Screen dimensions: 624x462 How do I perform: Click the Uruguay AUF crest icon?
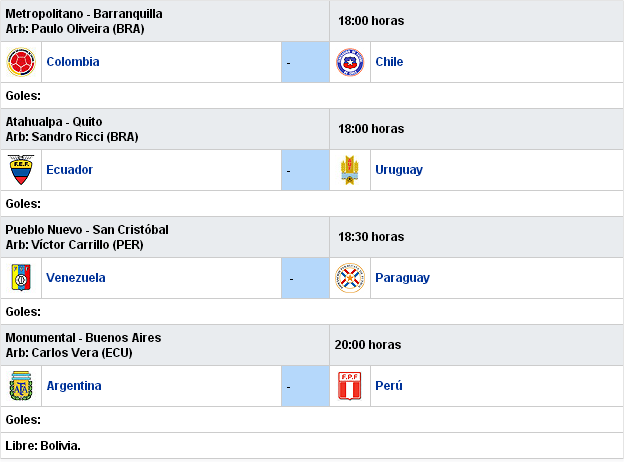(350, 170)
